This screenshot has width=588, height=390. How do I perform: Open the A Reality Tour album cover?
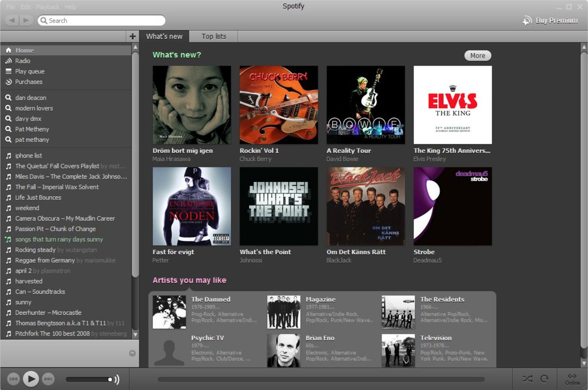(x=366, y=105)
